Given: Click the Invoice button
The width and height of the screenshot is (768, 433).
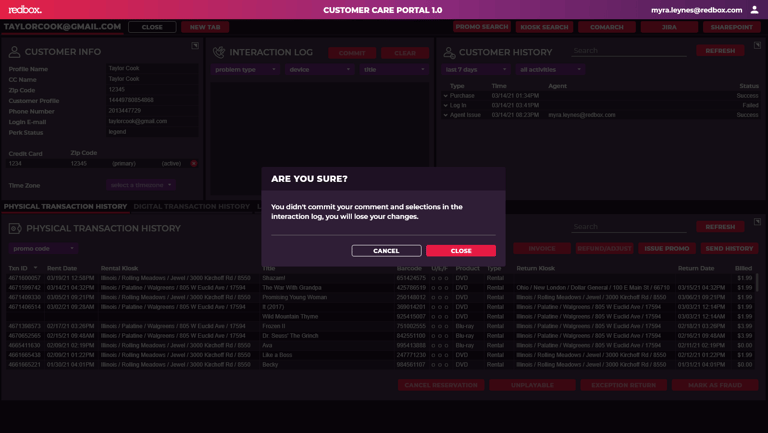Looking at the screenshot, I should coord(542,248).
